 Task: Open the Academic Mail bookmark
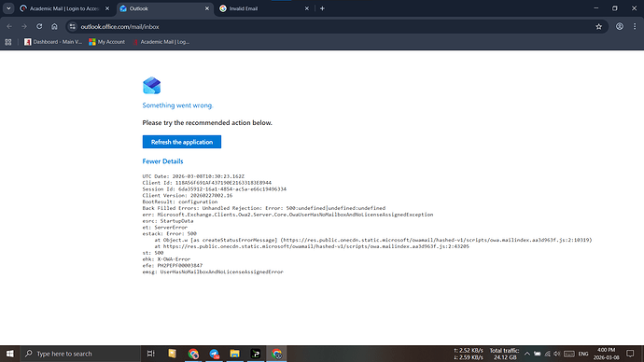point(161,42)
